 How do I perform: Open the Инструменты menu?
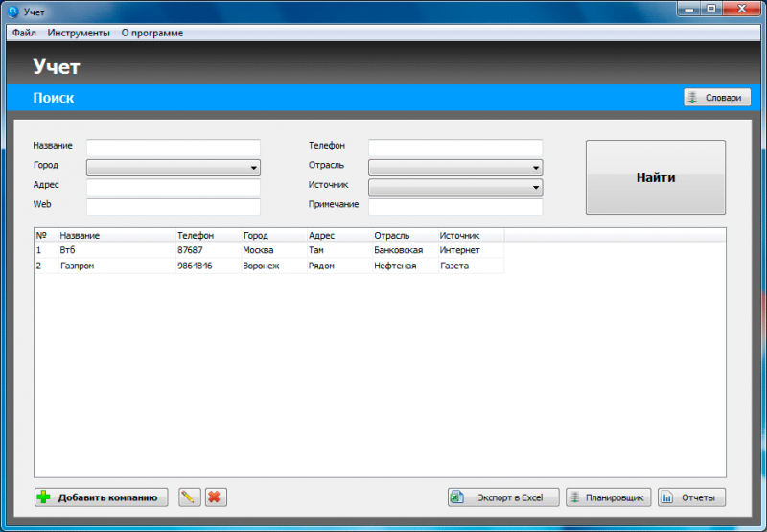click(x=79, y=33)
